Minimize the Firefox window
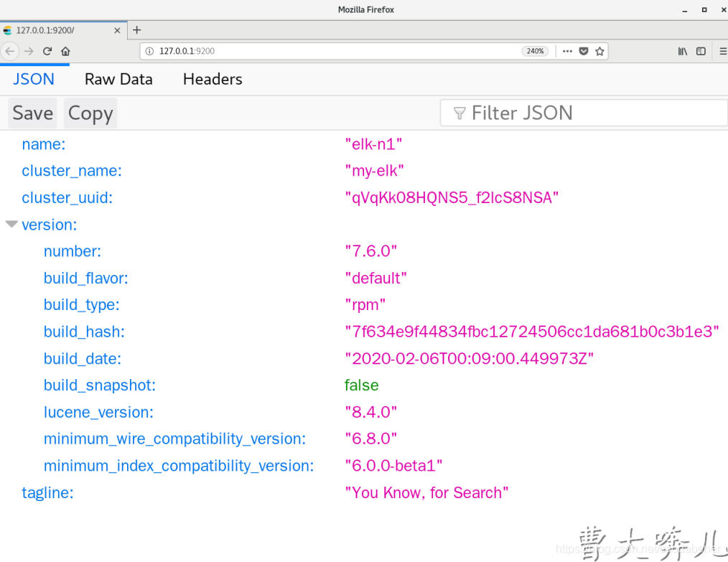Viewport: 728px width, 562px height. [x=685, y=10]
